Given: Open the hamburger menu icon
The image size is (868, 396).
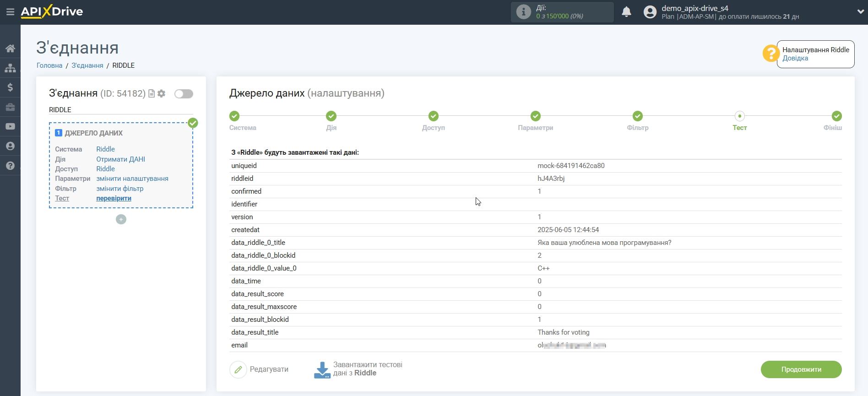Looking at the screenshot, I should (x=10, y=12).
